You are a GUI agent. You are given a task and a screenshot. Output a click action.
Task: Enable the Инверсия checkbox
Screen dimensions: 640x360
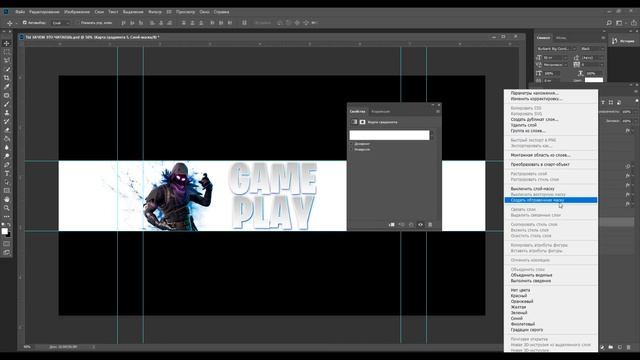(351, 150)
